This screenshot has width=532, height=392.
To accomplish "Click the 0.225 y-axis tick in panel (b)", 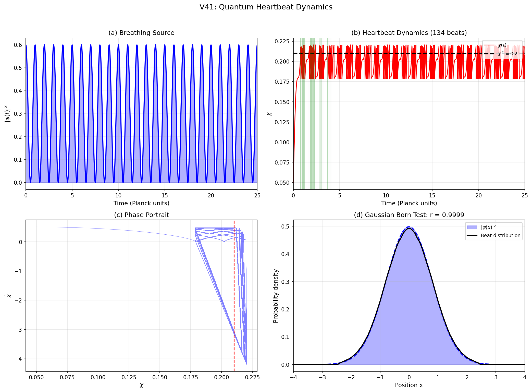I will coord(282,41).
